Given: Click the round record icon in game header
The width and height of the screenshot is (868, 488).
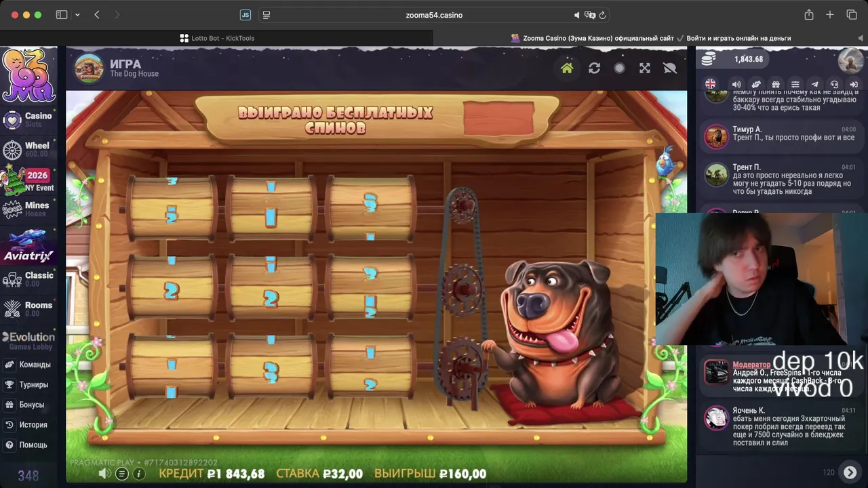Looking at the screenshot, I should (619, 68).
